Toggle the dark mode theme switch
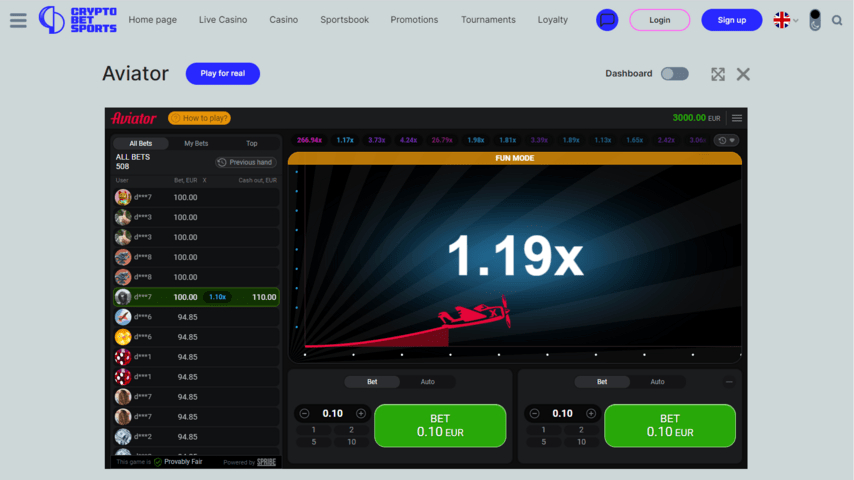 pos(815,20)
